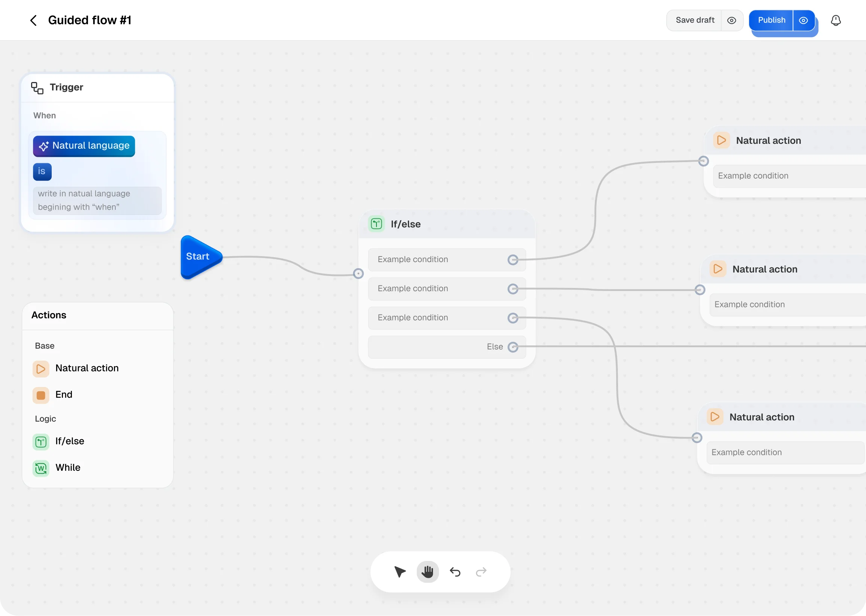
Task: Click the top Natural action node title
Action: click(768, 141)
